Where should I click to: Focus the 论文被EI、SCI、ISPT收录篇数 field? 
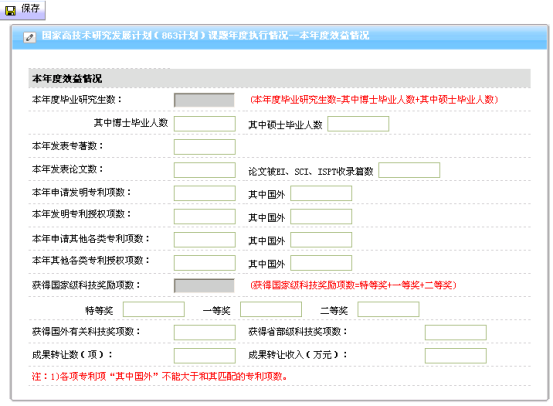point(409,170)
